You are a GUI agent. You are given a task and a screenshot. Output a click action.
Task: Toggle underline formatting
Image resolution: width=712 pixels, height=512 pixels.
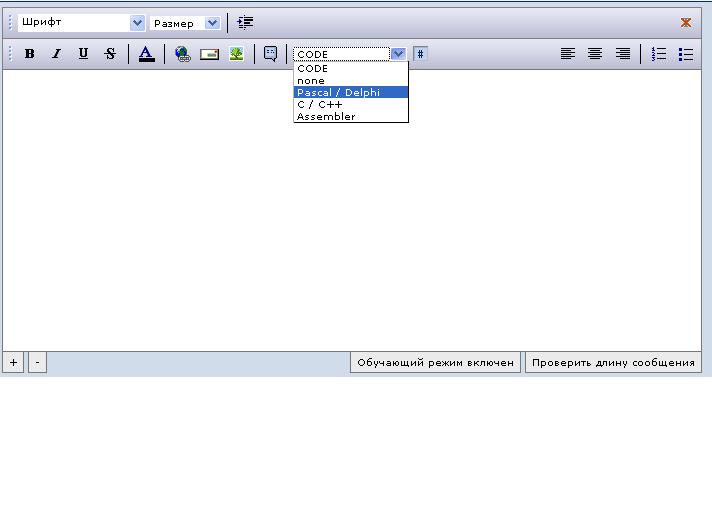(x=83, y=54)
